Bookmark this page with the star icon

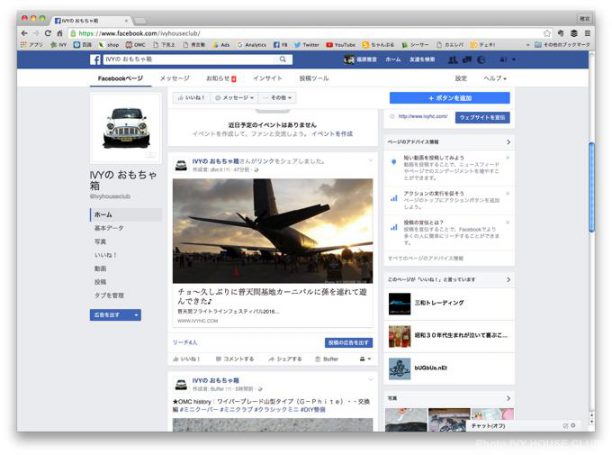click(547, 33)
